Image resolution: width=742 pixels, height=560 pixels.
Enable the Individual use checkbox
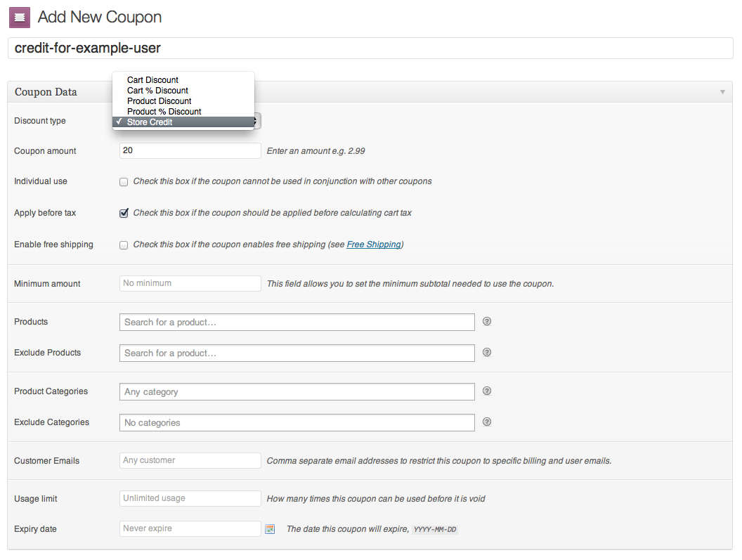pos(124,182)
